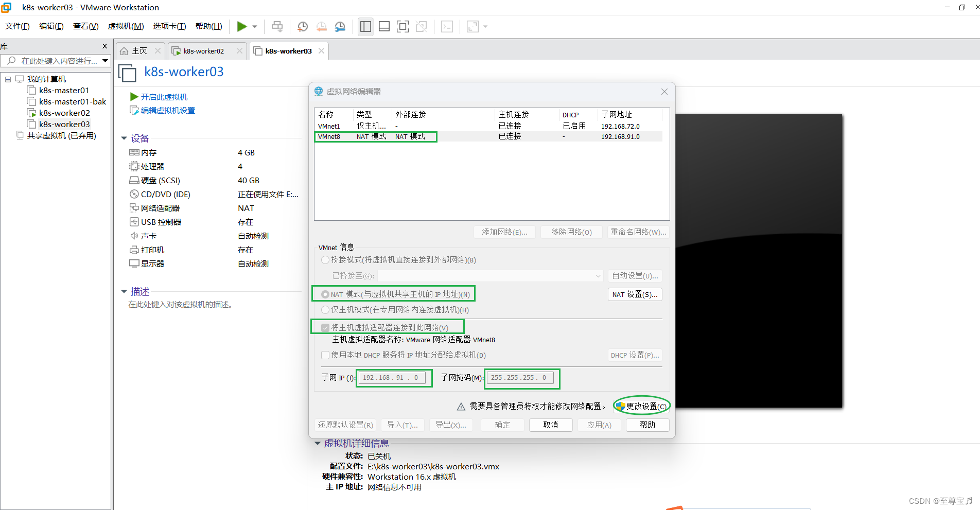Select the NAT 模式 radio button
The width and height of the screenshot is (980, 510).
coord(325,294)
